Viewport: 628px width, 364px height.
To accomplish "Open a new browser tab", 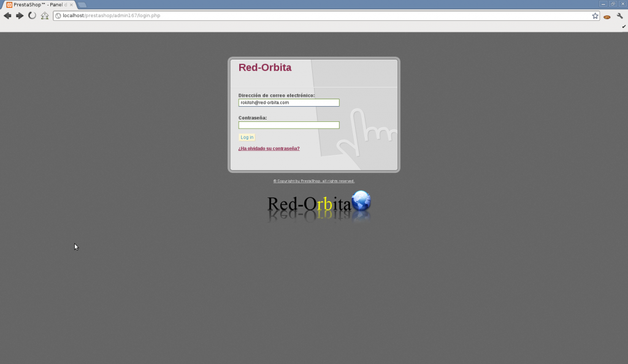I will [82, 5].
